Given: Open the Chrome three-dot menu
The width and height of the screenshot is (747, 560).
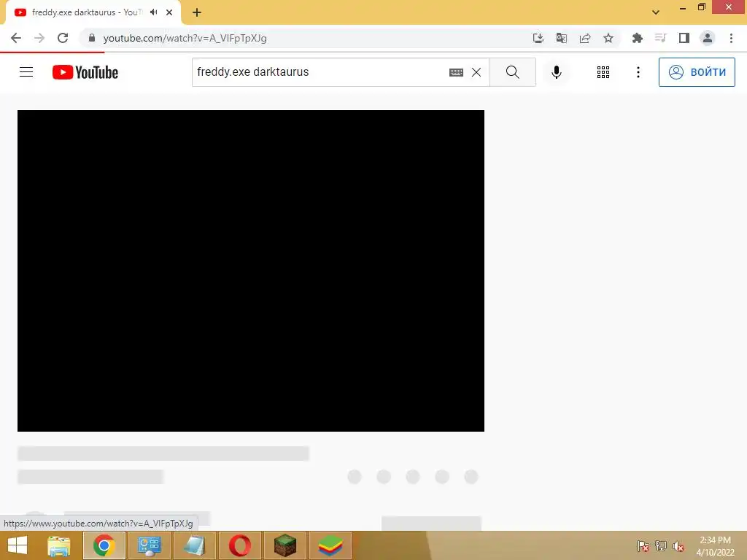Looking at the screenshot, I should click(731, 38).
